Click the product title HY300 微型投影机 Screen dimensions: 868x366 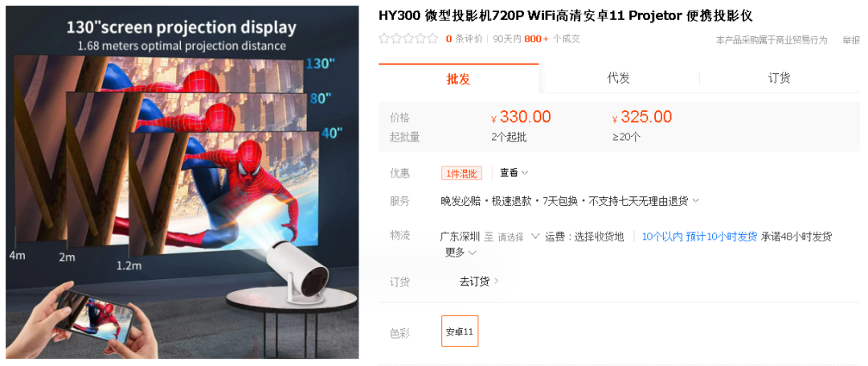point(565,15)
